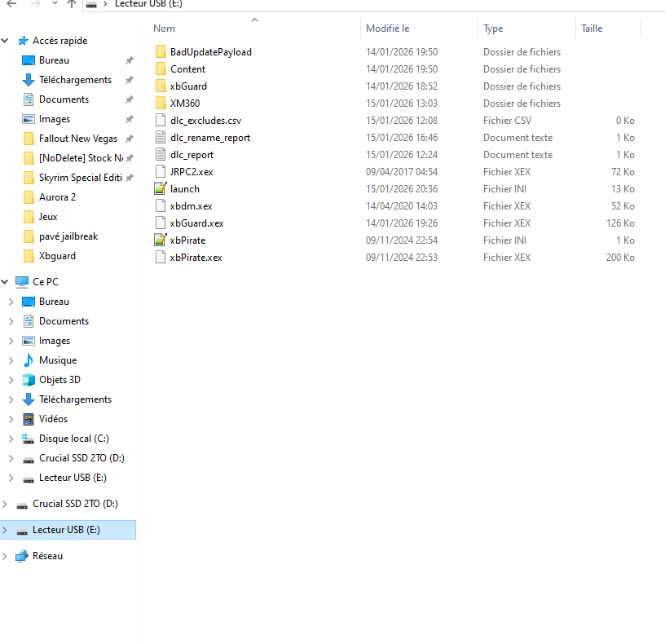This screenshot has width=665, height=644.
Task: Open Fallout New Vegas quick access folder
Action: click(78, 139)
